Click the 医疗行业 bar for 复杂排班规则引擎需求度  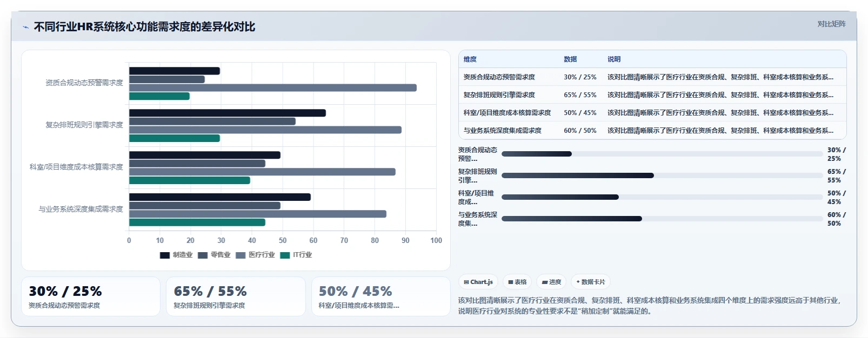click(x=265, y=130)
